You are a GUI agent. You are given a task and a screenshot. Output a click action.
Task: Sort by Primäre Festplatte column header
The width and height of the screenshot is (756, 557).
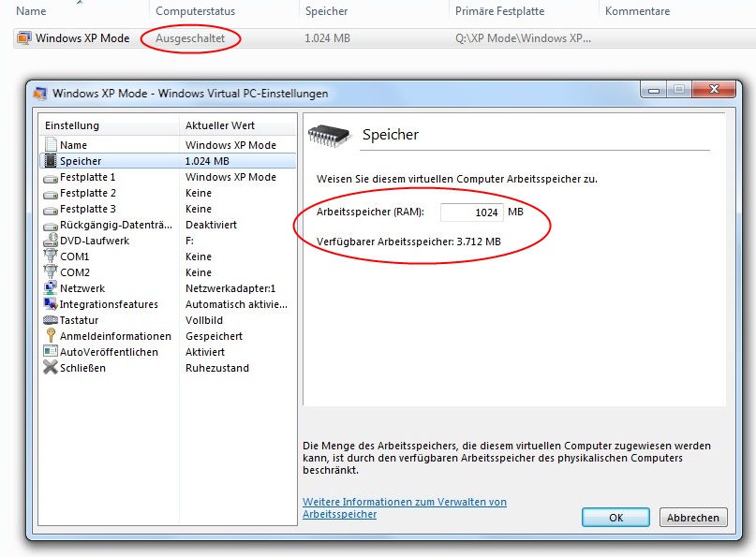499,11
